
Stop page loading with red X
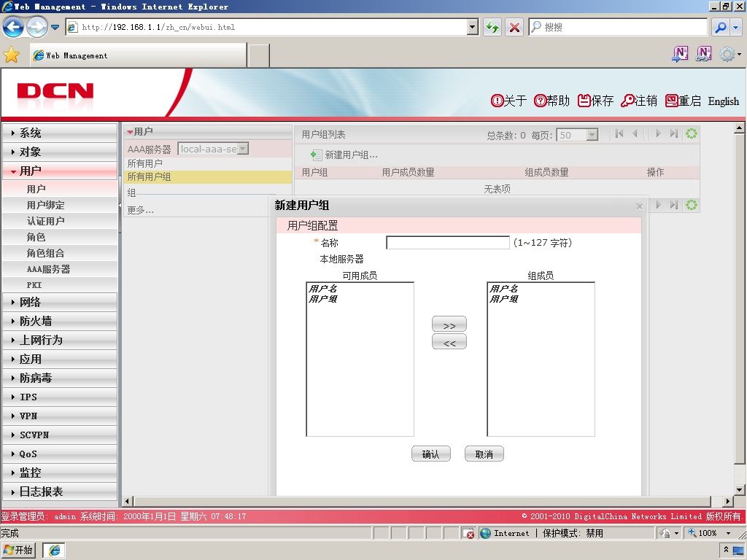pyautogui.click(x=514, y=27)
